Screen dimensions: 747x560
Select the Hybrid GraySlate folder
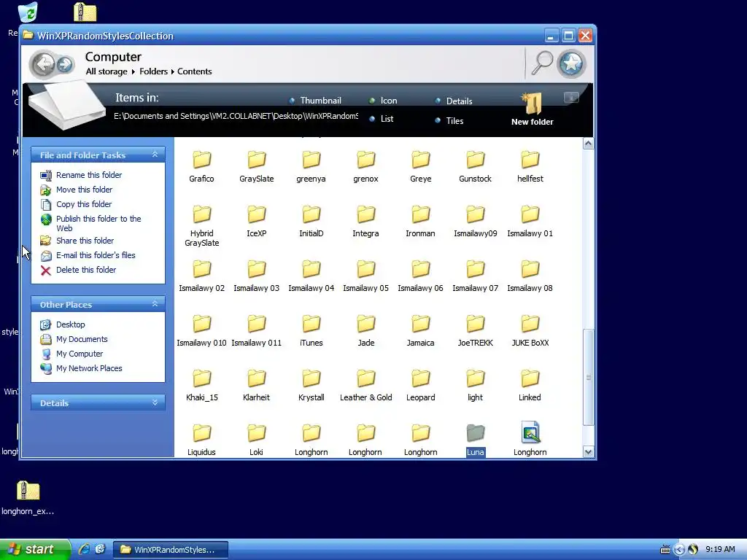tap(201, 226)
